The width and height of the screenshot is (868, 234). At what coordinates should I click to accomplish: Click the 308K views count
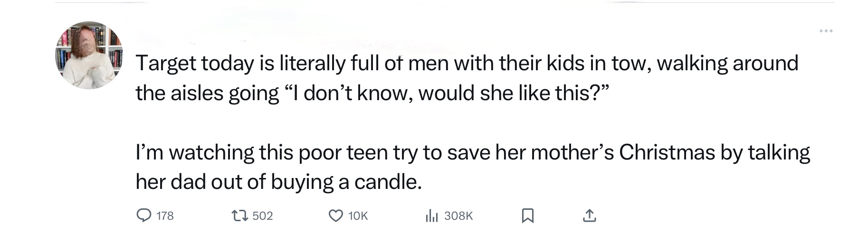click(x=458, y=216)
